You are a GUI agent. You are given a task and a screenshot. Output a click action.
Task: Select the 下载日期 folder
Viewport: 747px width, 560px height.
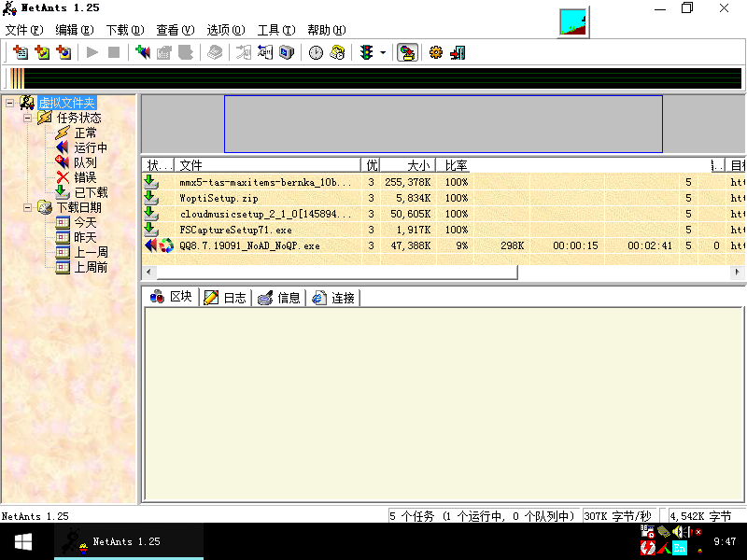tap(79, 207)
